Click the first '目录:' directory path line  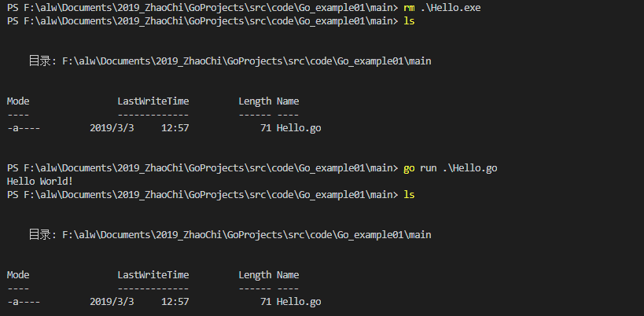[230, 61]
